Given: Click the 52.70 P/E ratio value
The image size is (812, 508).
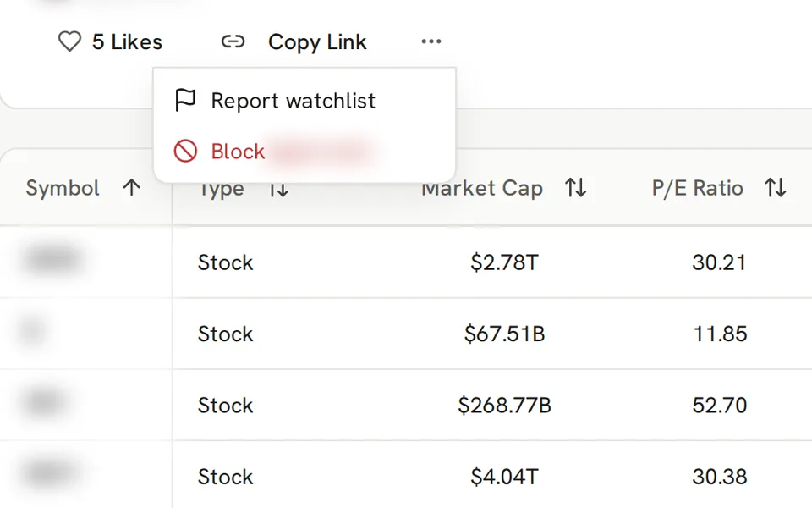Looking at the screenshot, I should tap(719, 406).
